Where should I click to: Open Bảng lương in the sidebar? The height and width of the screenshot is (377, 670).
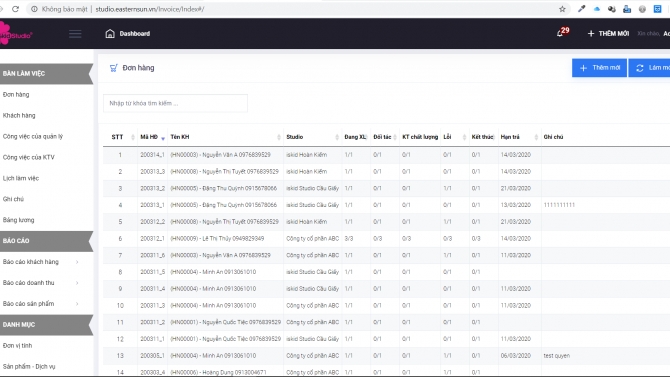[x=18, y=220]
